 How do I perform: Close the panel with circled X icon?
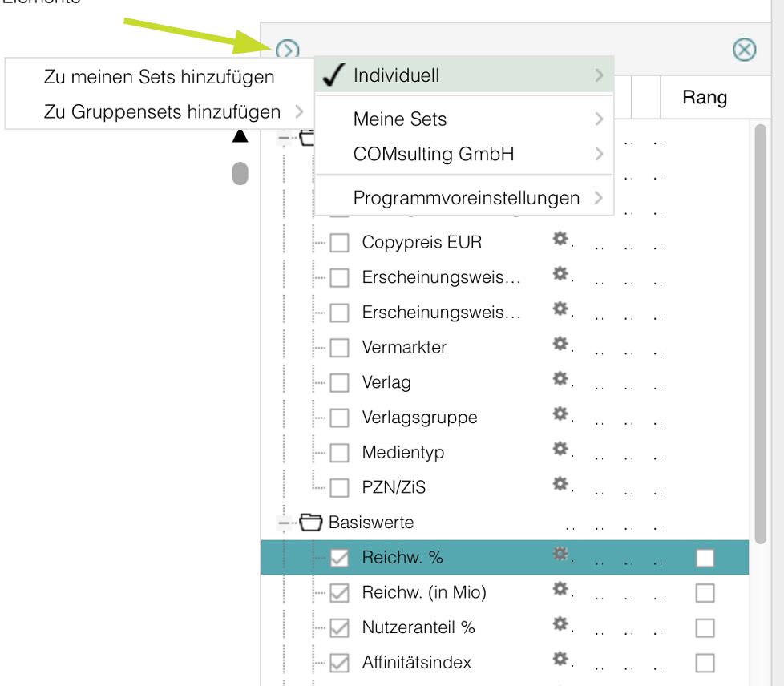[x=745, y=50]
